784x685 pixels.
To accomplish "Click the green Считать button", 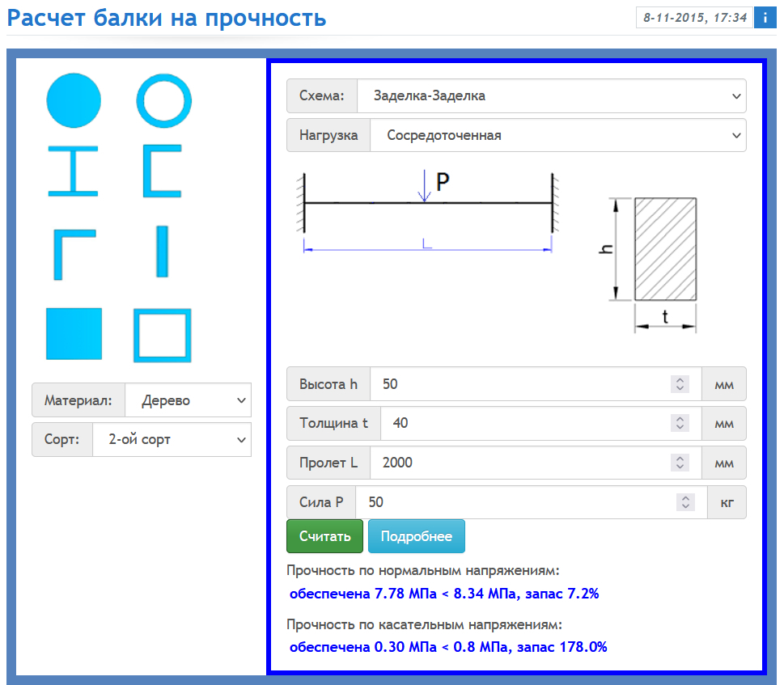I will 325,536.
